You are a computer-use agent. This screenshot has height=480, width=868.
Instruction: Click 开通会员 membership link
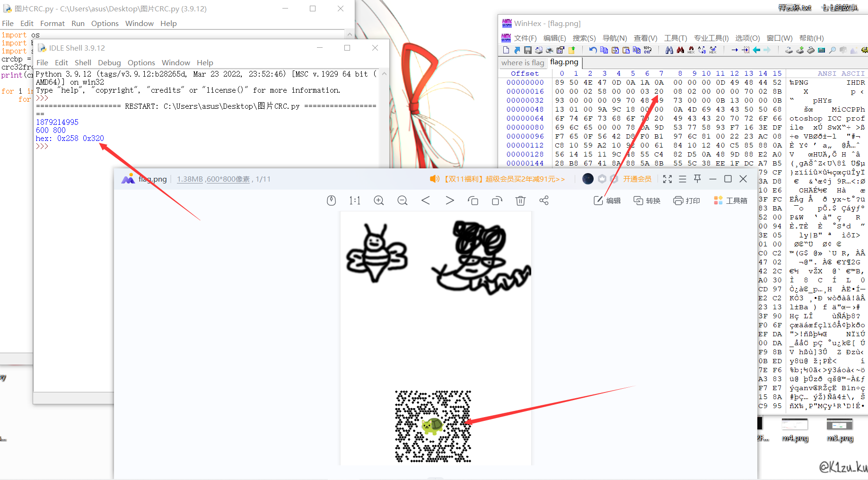coord(637,179)
